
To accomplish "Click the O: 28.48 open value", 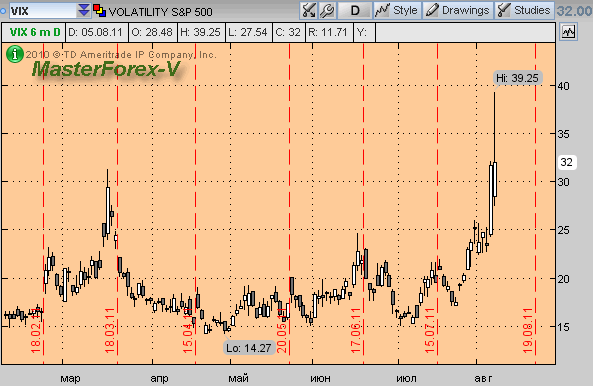I will (153, 33).
